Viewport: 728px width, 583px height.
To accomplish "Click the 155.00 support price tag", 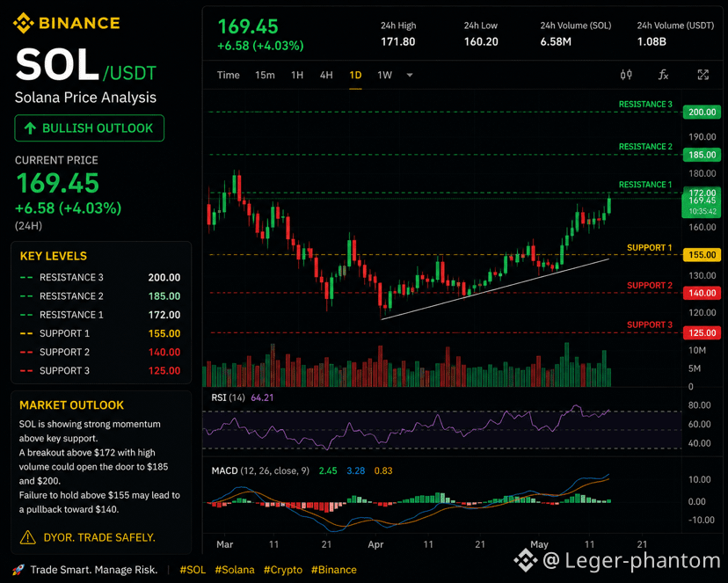I will coord(702,255).
